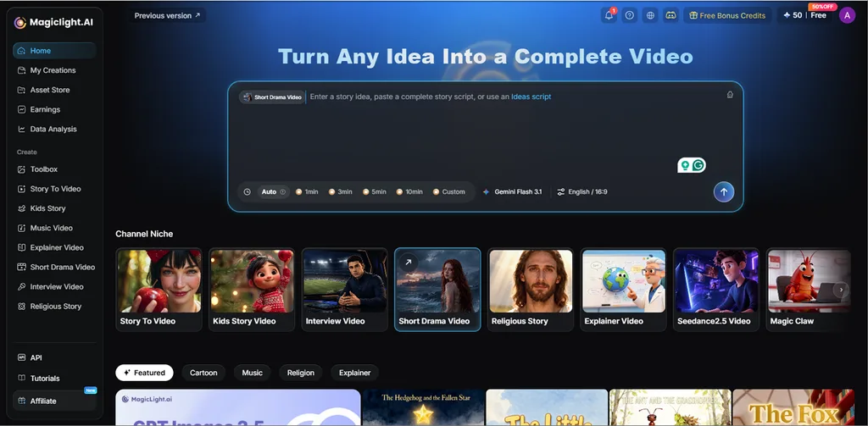Open the notifications bell icon
The height and width of the screenshot is (426, 868).
609,15
